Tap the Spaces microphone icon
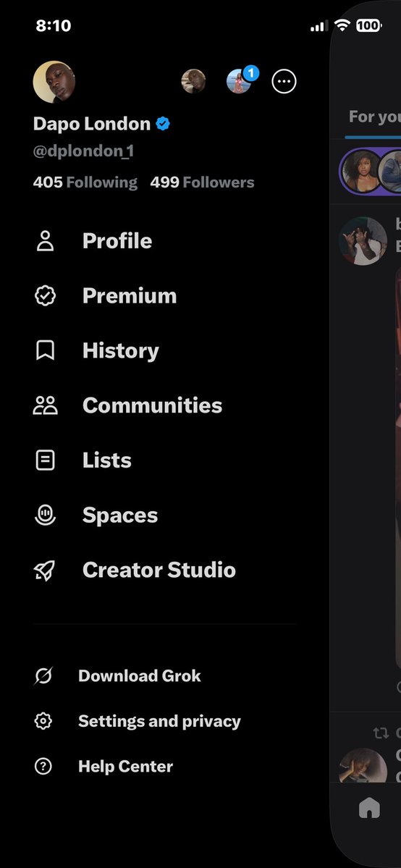This screenshot has width=401, height=868. [46, 515]
